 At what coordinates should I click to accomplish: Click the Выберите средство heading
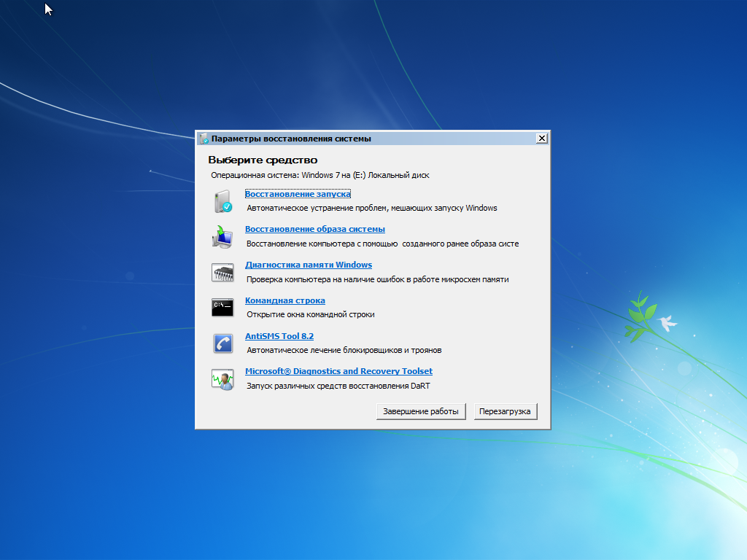[263, 160]
